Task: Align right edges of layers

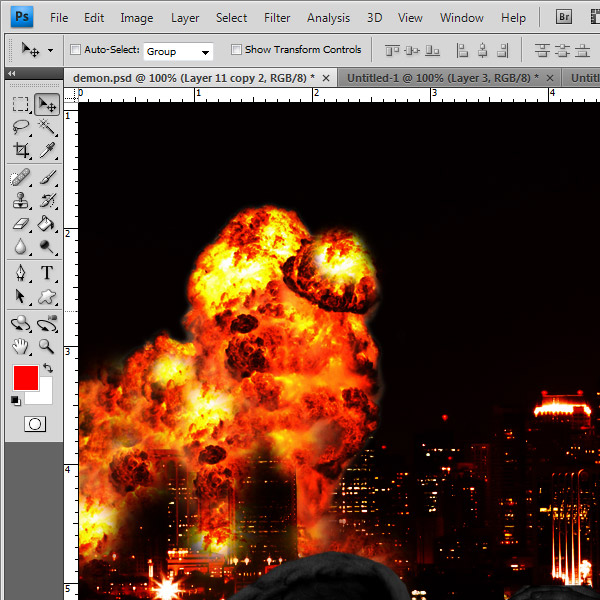Action: point(503,50)
